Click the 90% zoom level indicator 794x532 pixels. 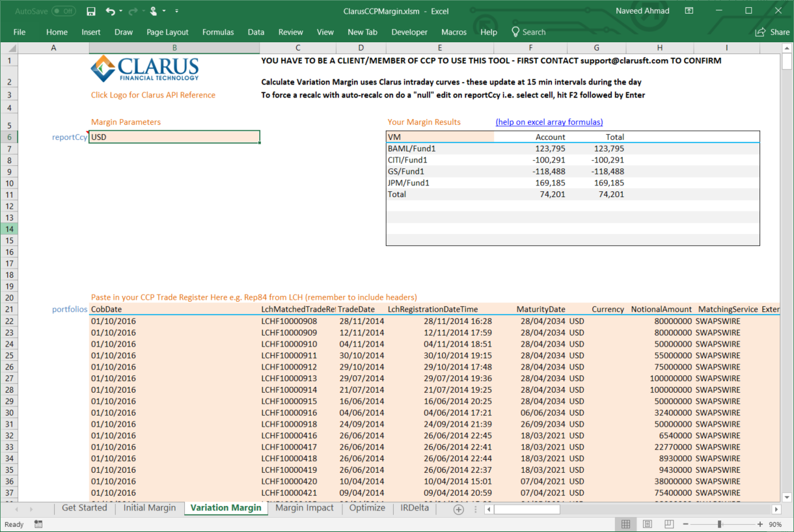tap(775, 524)
